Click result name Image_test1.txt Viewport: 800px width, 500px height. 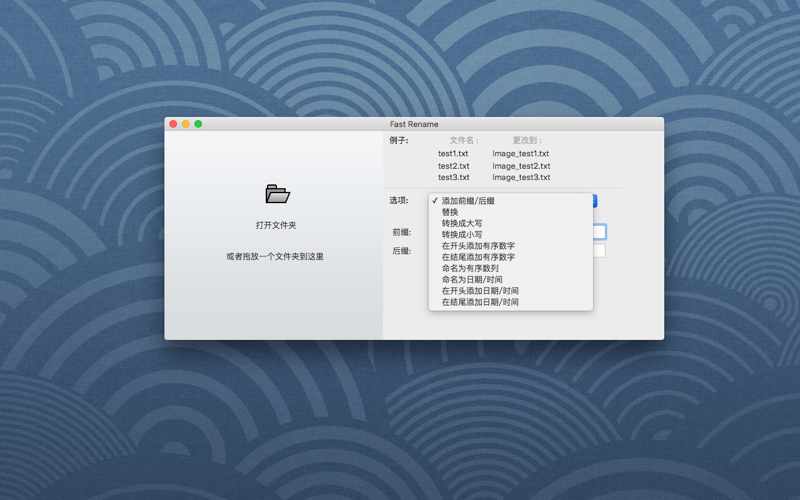point(520,153)
